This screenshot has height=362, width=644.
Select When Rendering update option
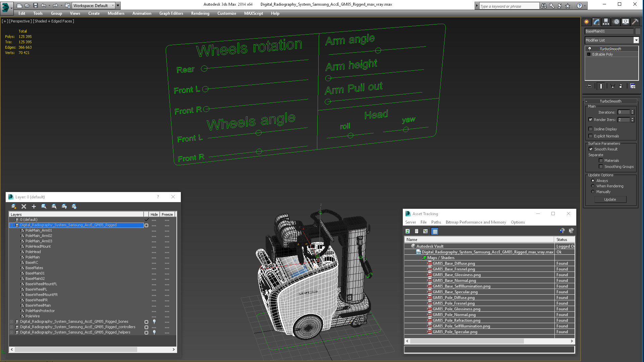pyautogui.click(x=593, y=186)
